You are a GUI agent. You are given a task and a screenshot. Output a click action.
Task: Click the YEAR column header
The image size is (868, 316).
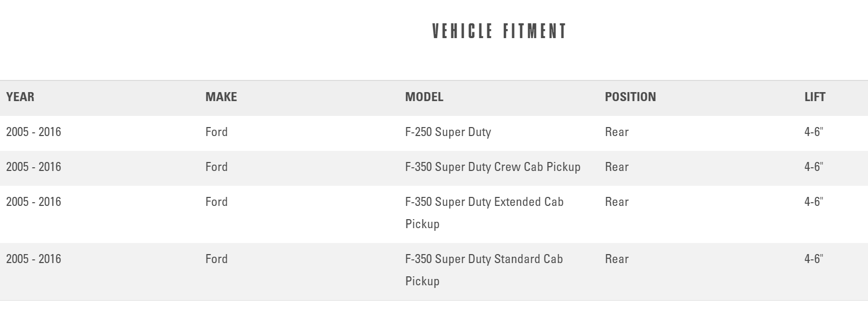[x=20, y=97]
